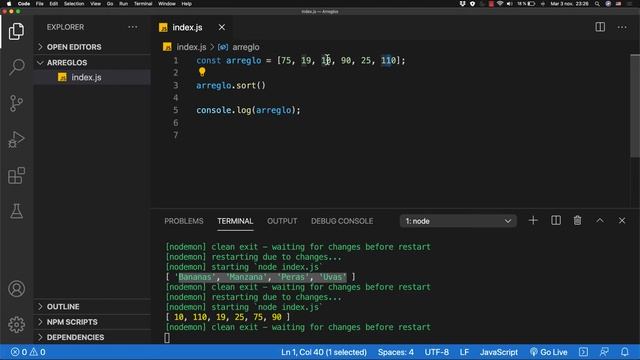This screenshot has width=640, height=360.
Task: Split the terminal panel
Action: coord(556,220)
